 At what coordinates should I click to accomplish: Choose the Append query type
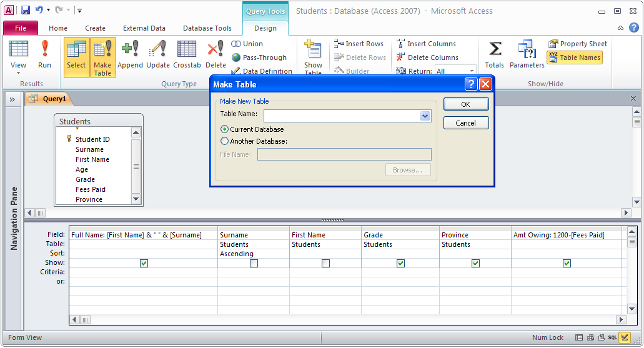pos(130,54)
